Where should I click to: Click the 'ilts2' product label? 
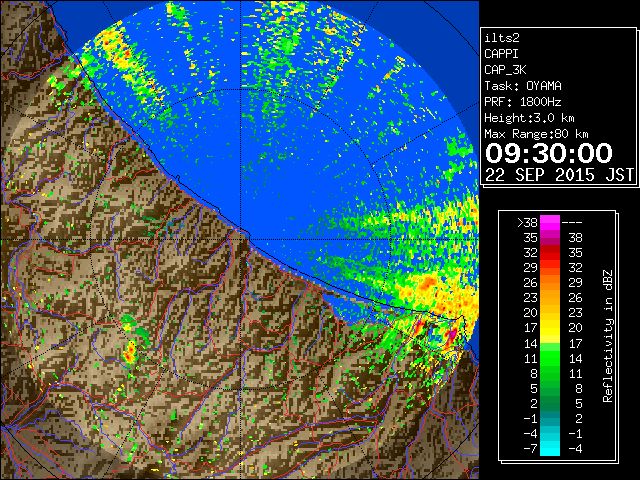tap(502, 38)
